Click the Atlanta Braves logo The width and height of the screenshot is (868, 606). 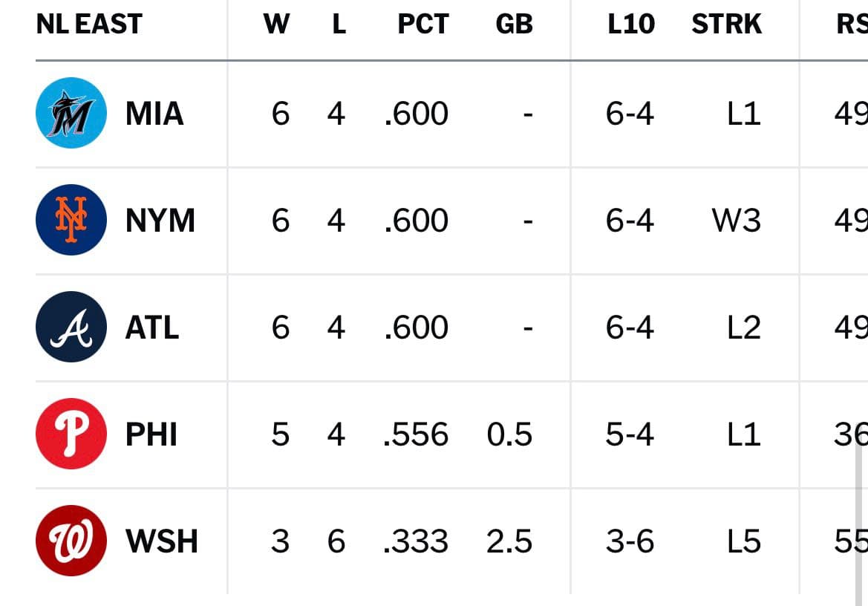coord(71,327)
